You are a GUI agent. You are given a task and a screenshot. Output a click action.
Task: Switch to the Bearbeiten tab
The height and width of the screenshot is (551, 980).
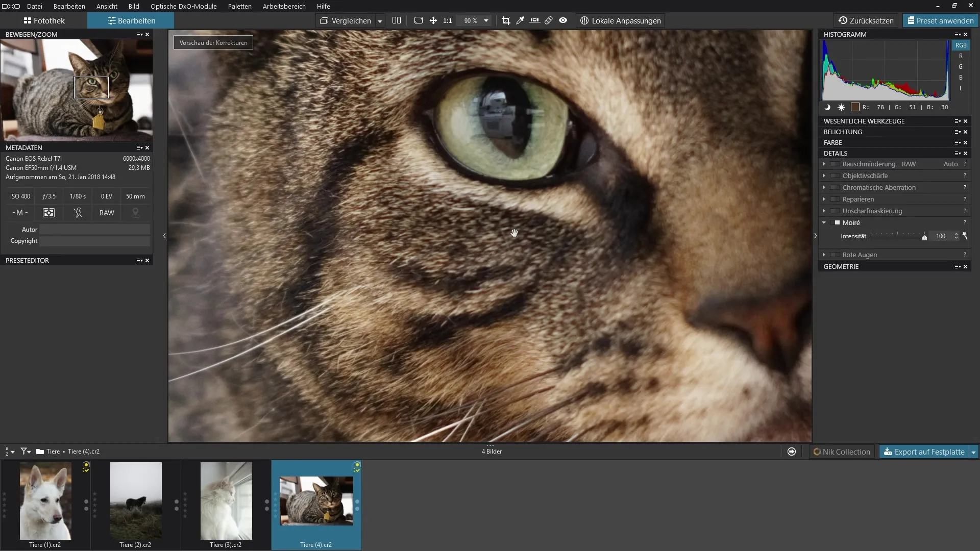pyautogui.click(x=131, y=20)
